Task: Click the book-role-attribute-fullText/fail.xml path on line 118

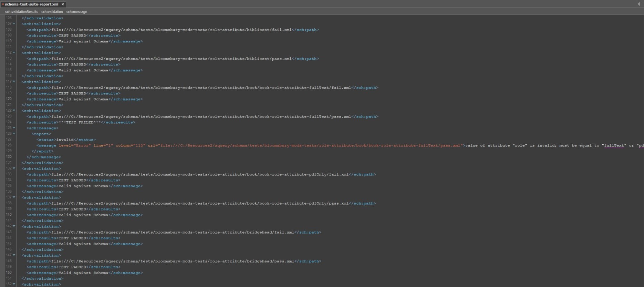Action: (201, 88)
